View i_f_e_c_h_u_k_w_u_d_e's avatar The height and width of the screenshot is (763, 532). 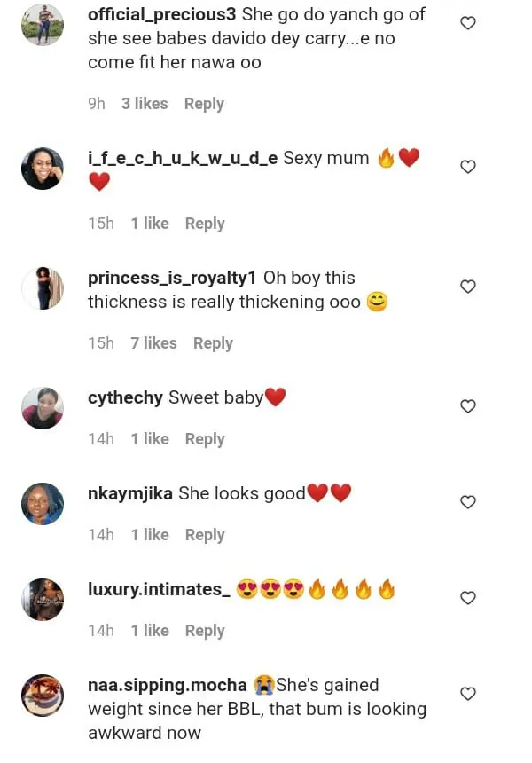[x=43, y=169]
